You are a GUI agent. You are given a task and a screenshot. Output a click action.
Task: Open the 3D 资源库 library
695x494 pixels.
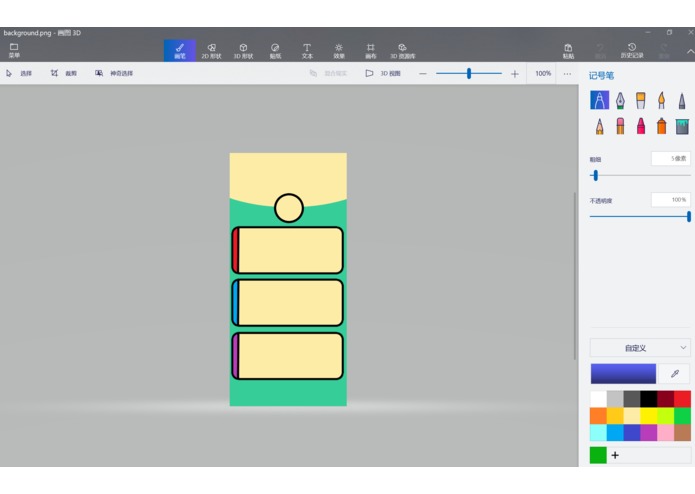(402, 51)
